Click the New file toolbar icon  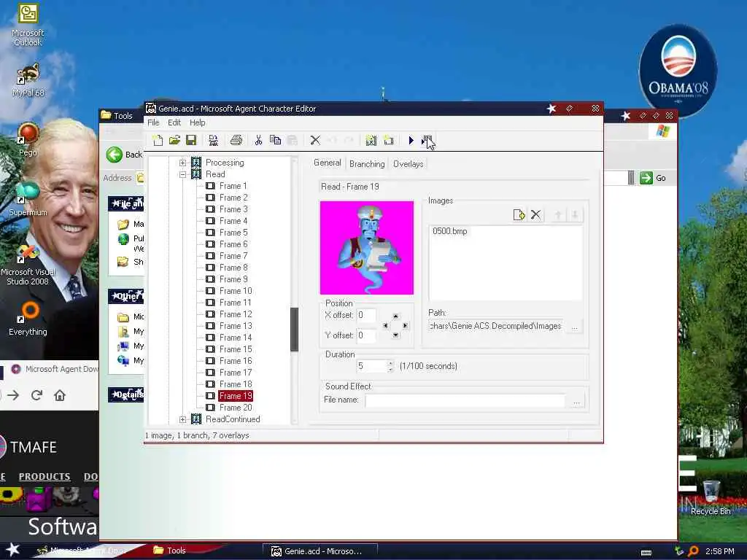tap(158, 140)
